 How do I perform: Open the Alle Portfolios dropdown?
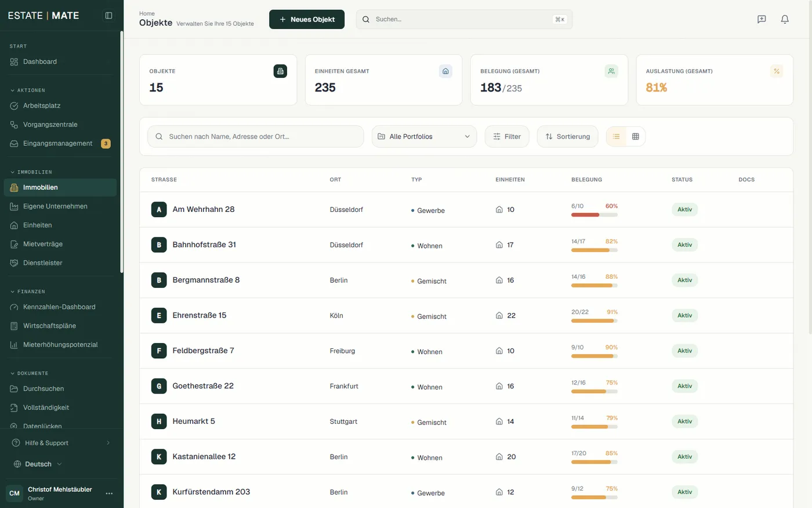(x=424, y=136)
